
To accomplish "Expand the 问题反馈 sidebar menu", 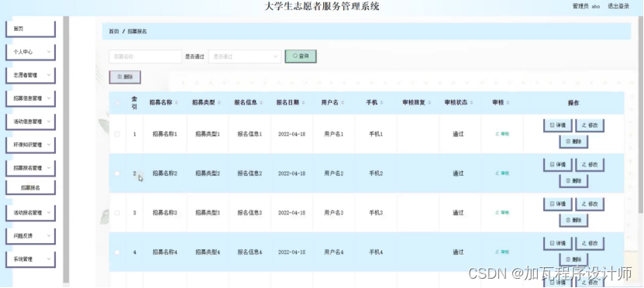I will tap(30, 236).
